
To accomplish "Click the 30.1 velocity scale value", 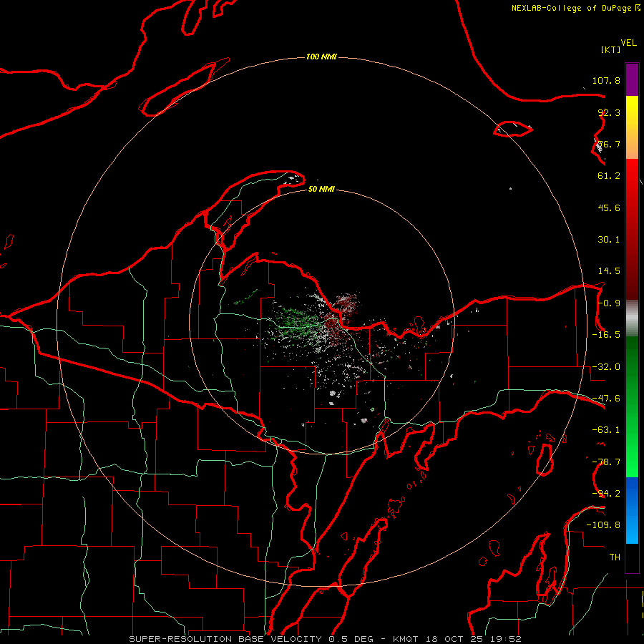I will [609, 240].
